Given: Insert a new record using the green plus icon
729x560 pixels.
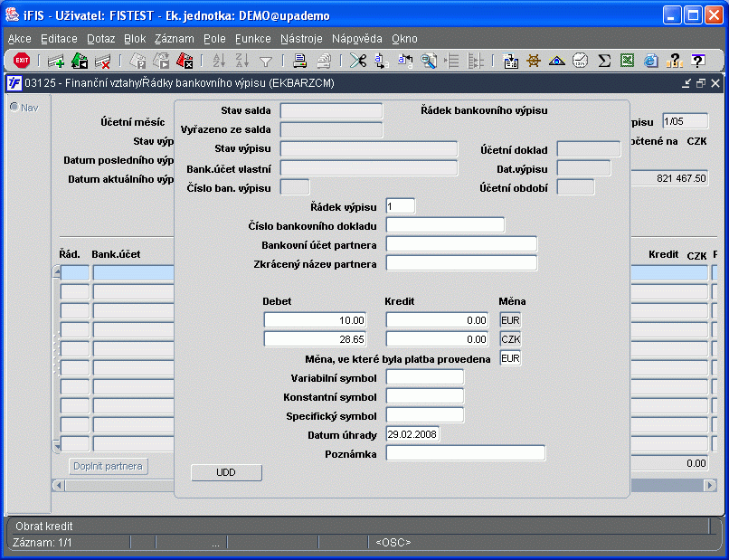Looking at the screenshot, I should 56,61.
